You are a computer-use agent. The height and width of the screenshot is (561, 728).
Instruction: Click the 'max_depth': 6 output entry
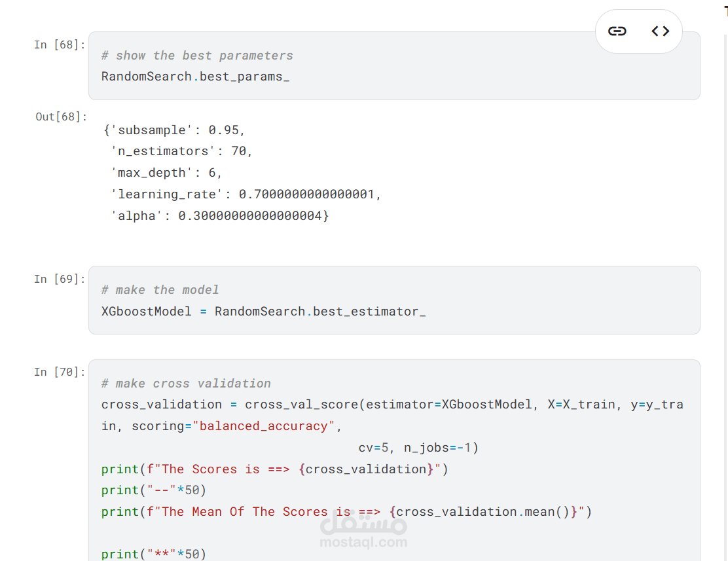coord(166,173)
